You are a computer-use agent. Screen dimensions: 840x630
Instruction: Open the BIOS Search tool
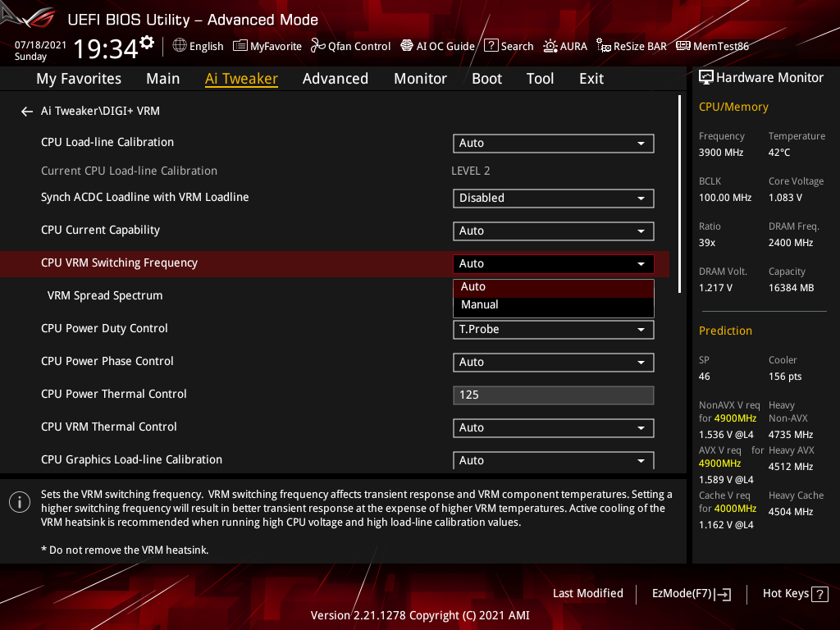pyautogui.click(x=509, y=46)
